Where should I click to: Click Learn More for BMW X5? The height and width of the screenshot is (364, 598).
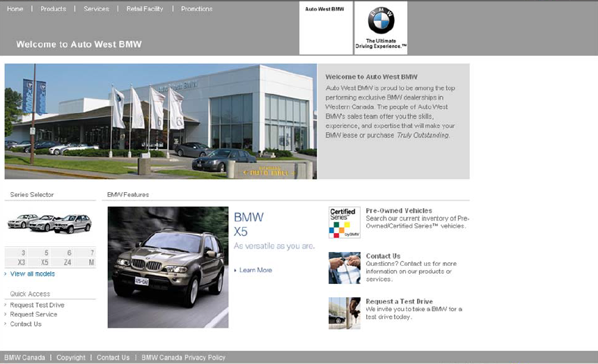(255, 270)
